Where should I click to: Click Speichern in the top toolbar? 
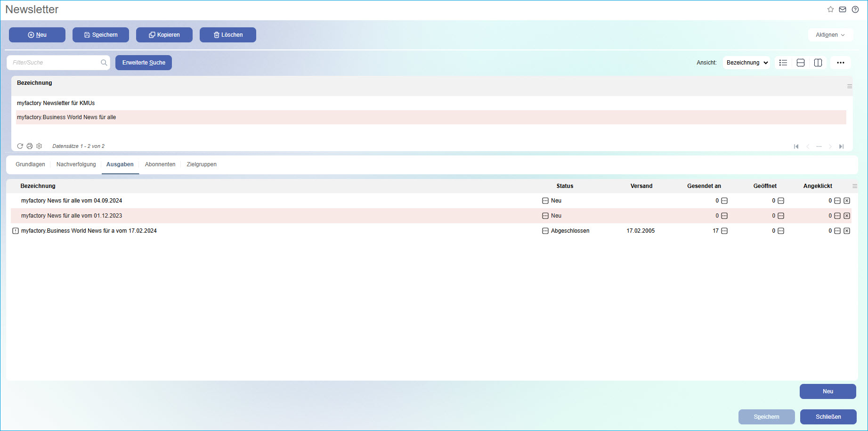(101, 35)
